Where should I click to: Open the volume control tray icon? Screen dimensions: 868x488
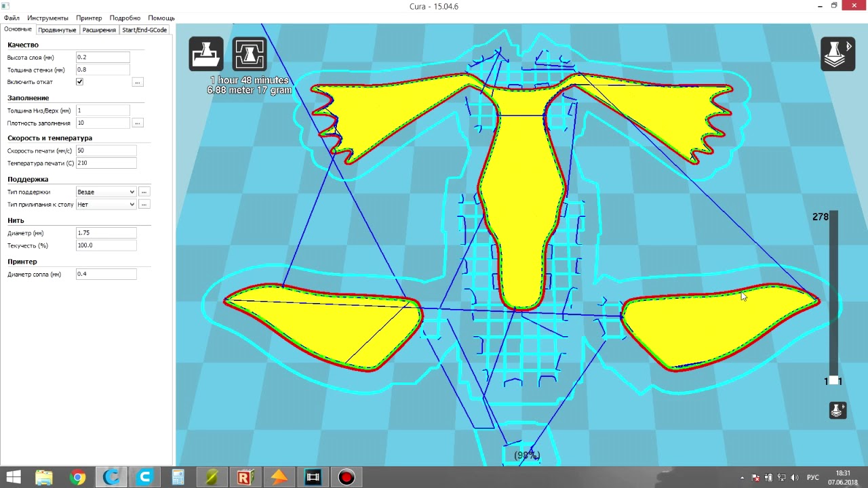[x=795, y=478]
